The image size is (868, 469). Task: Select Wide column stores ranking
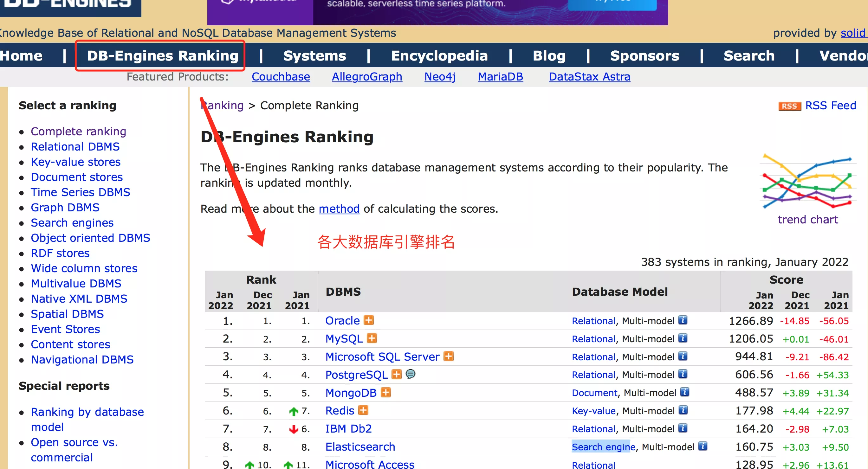tap(84, 268)
